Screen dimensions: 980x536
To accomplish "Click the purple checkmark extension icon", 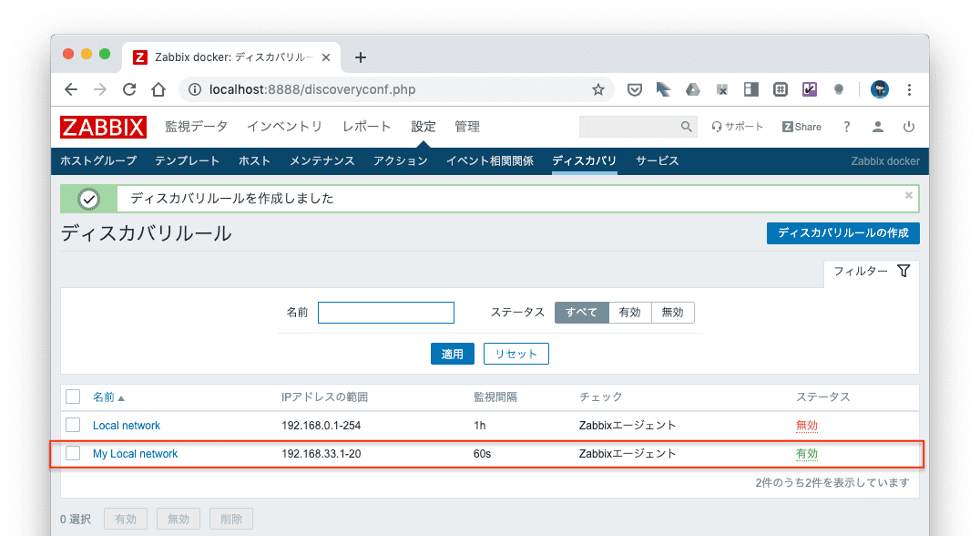I will coord(810,89).
